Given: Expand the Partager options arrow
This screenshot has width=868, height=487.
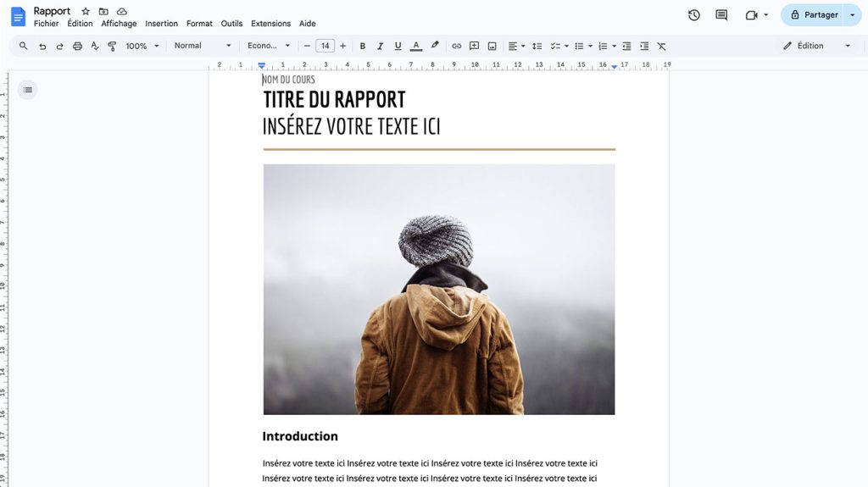Looking at the screenshot, I should 853,15.
